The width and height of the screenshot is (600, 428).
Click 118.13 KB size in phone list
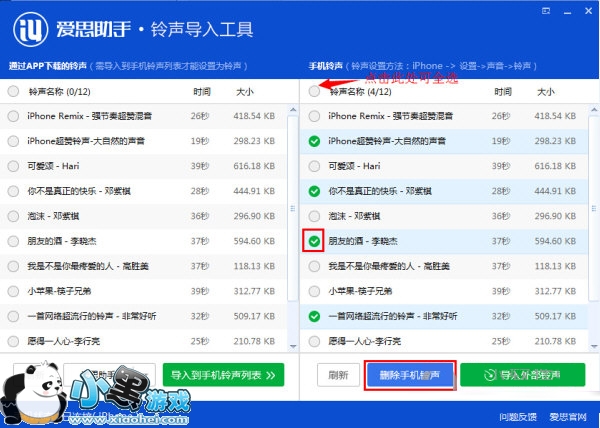[x=555, y=266]
